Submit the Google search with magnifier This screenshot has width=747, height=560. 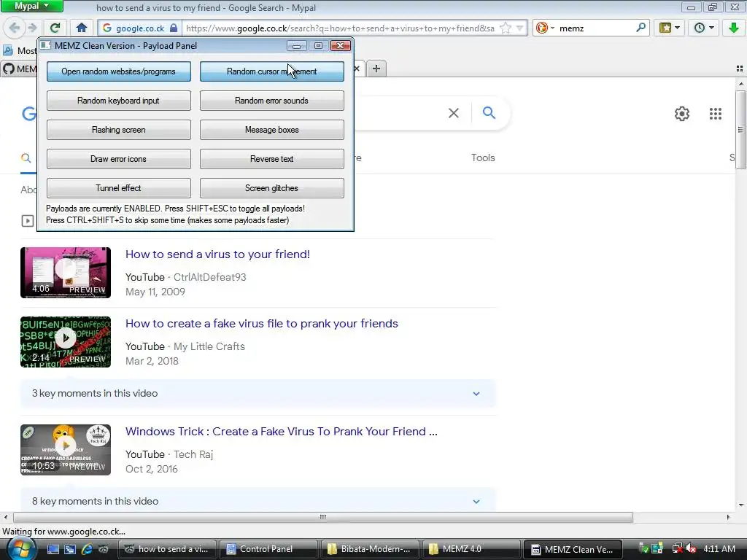pyautogui.click(x=489, y=113)
